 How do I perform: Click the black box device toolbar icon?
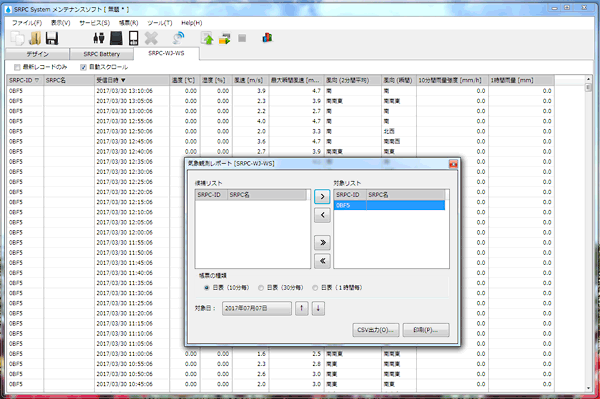coord(116,38)
